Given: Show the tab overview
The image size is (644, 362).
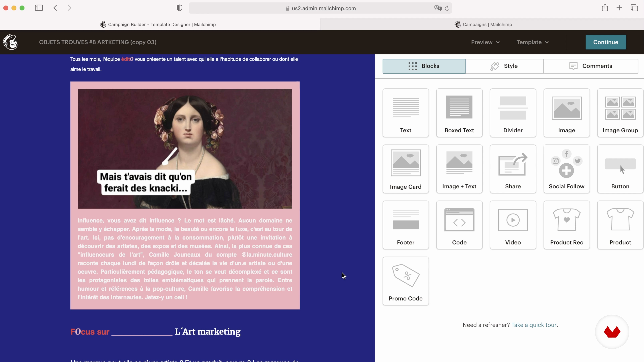Looking at the screenshot, I should tap(634, 8).
